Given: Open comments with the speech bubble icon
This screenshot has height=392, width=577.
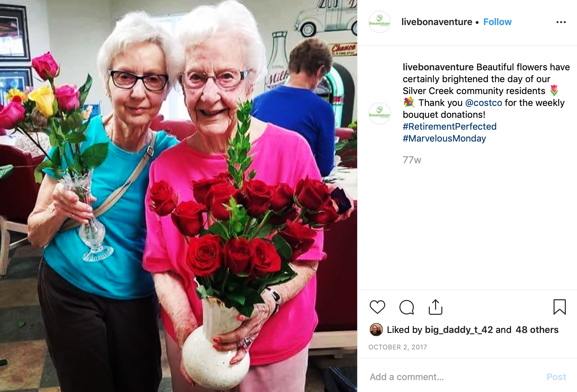Looking at the screenshot, I should click(406, 307).
